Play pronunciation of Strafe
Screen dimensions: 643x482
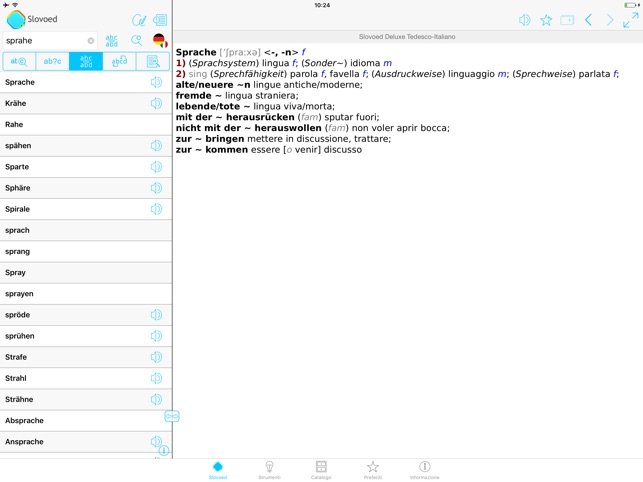[x=156, y=357]
